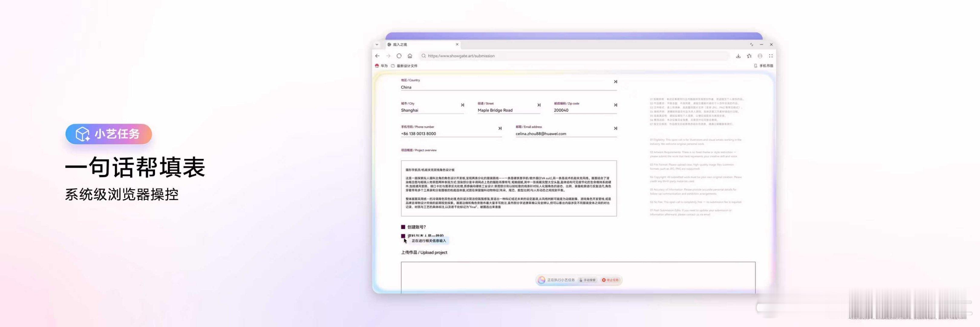
Task: Expand the tab list dropdown chevron
Action: coord(377,45)
